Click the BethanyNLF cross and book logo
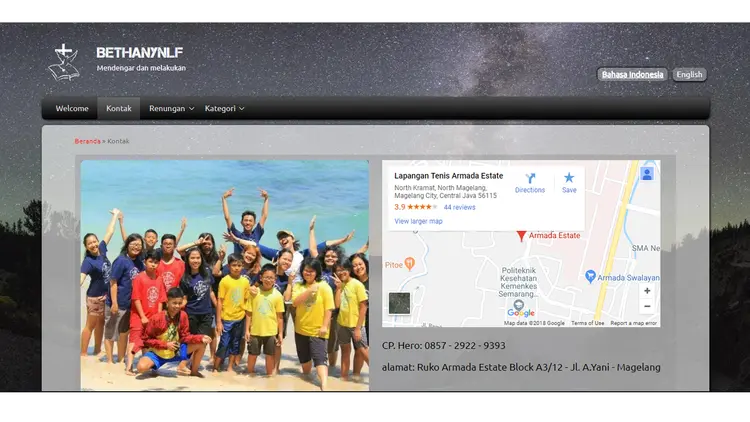 (x=64, y=61)
